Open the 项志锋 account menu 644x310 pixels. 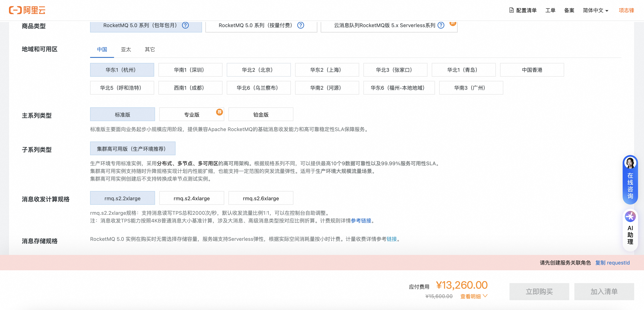[x=626, y=10]
